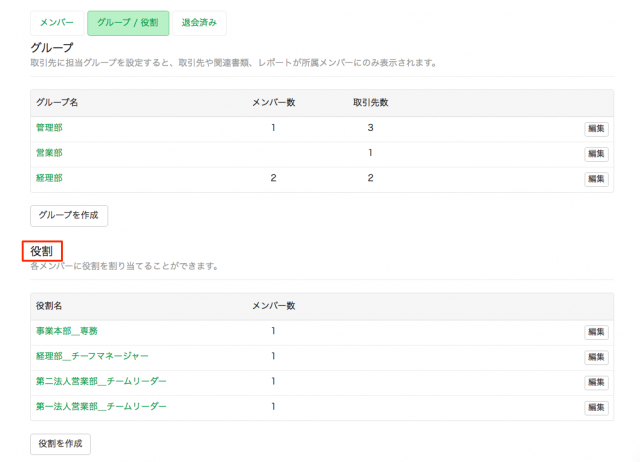The height and width of the screenshot is (462, 640).
Task: Switch to the メンバー tab
Action: [56, 23]
